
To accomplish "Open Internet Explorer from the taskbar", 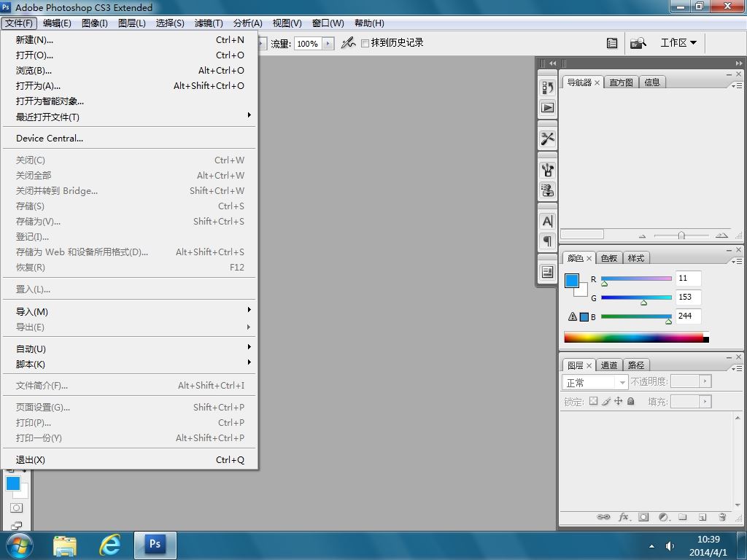I will point(109,545).
